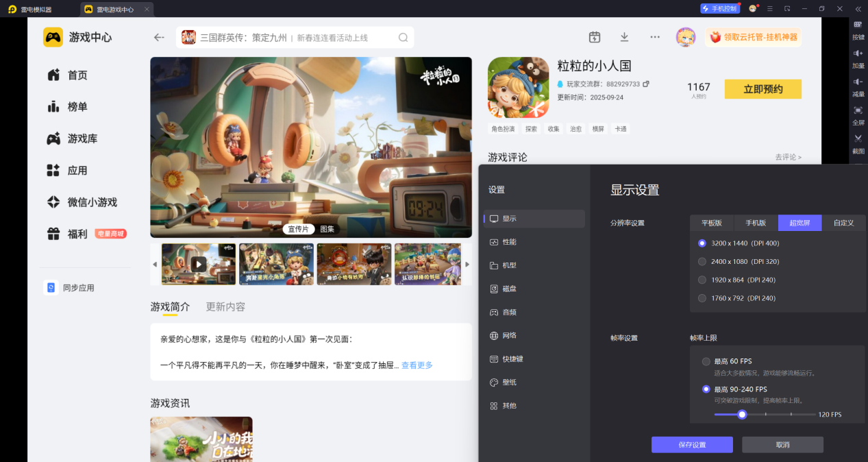Screen dimensions: 868x462
Task: Copy the player group number
Action: [x=645, y=84]
